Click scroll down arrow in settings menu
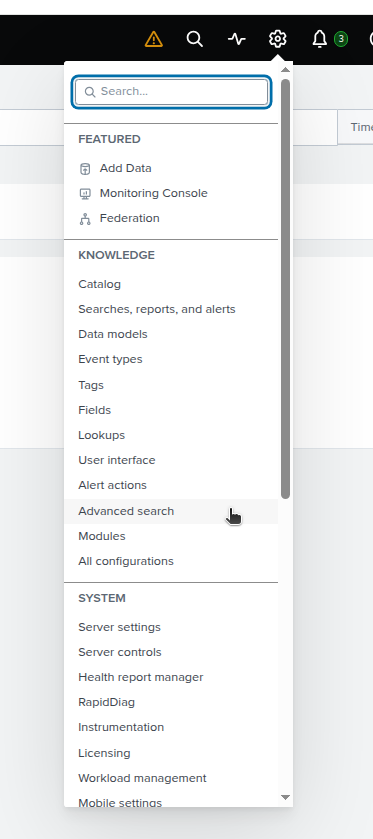Screen dimensions: 373x839 [x=286, y=797]
